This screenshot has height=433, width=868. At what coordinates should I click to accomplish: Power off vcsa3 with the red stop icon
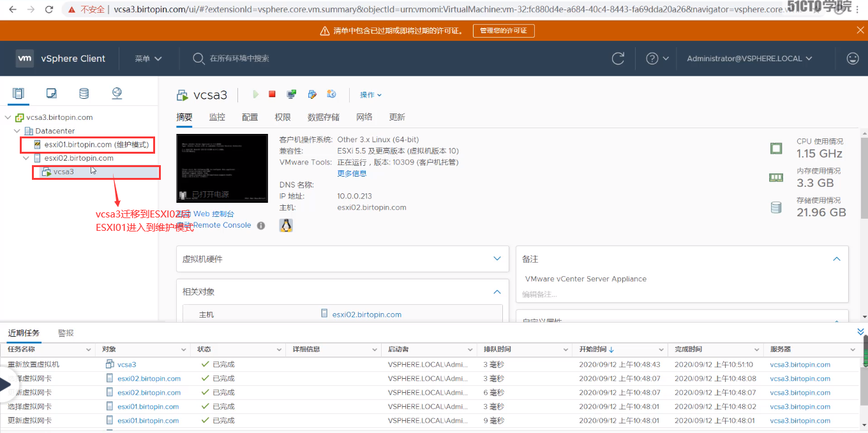(x=272, y=94)
